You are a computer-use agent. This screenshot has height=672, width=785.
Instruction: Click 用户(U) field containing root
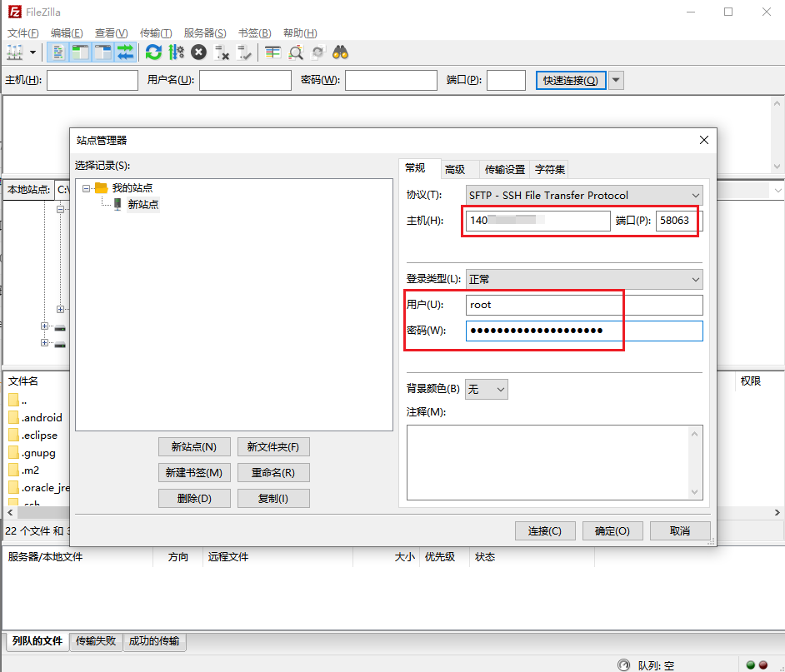[583, 305]
